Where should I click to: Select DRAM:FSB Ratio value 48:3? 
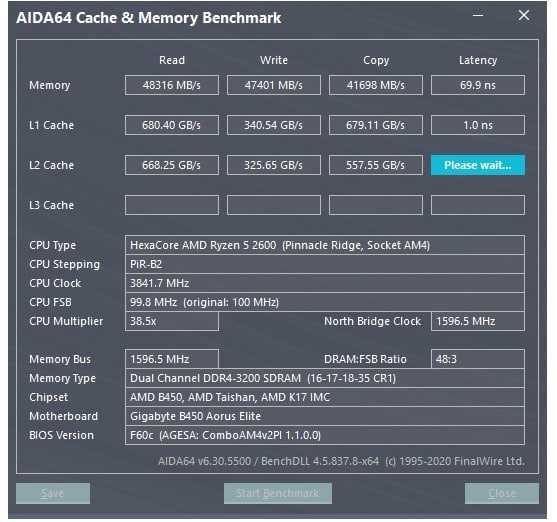[478, 359]
